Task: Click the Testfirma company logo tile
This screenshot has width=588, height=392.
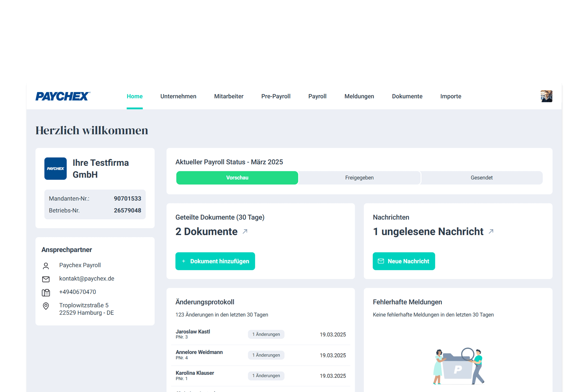Action: point(55,169)
